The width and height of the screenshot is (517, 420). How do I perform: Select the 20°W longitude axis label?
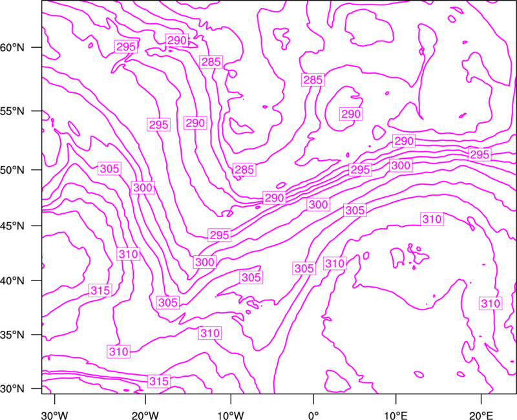pos(145,415)
